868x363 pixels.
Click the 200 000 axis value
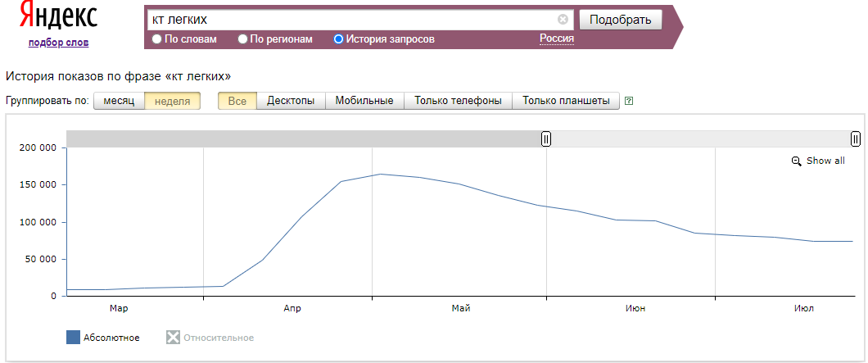pyautogui.click(x=37, y=148)
